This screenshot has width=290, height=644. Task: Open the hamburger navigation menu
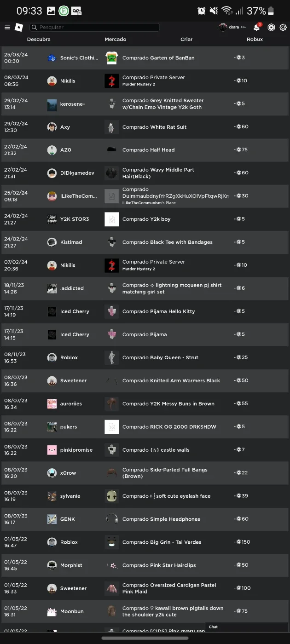pos(7,28)
